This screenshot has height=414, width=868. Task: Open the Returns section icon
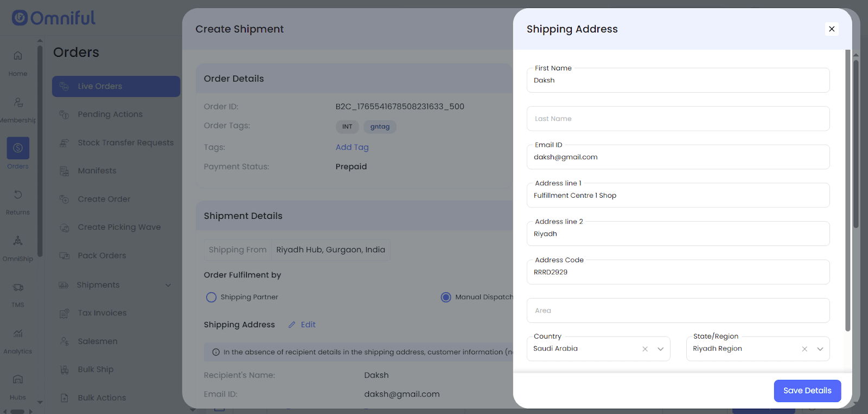18,195
